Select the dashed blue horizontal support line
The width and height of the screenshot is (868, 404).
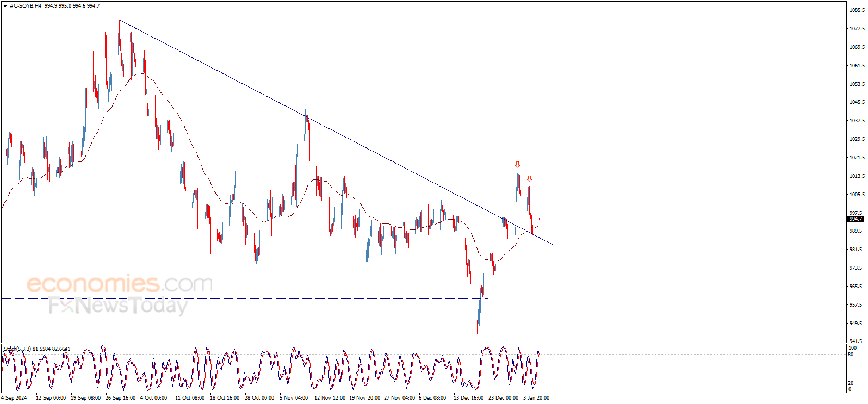click(245, 298)
